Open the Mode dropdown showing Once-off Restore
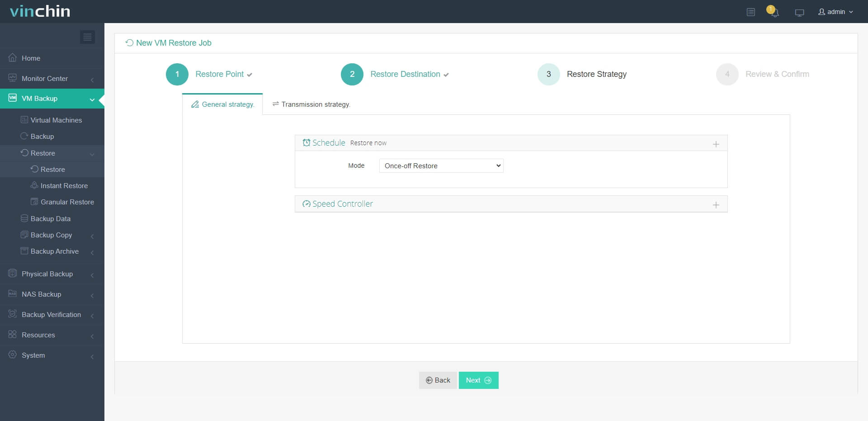 [x=441, y=166]
